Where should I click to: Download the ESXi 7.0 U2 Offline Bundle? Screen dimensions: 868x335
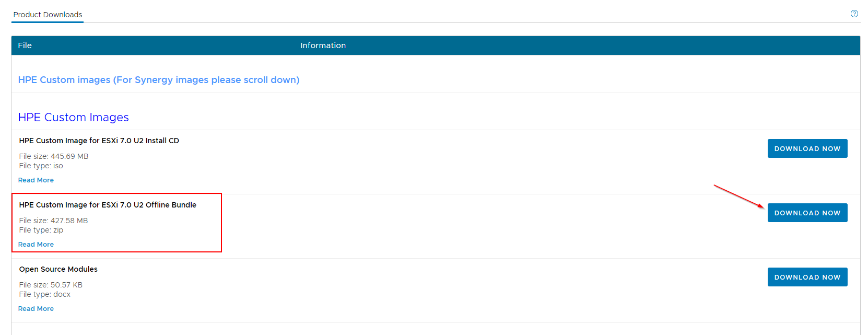tap(807, 213)
